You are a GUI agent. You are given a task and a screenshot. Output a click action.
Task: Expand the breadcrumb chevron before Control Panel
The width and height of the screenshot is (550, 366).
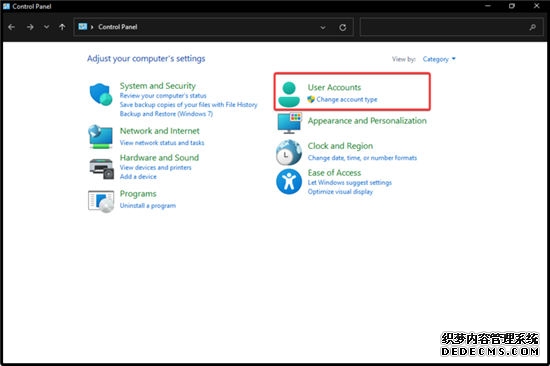click(x=92, y=27)
